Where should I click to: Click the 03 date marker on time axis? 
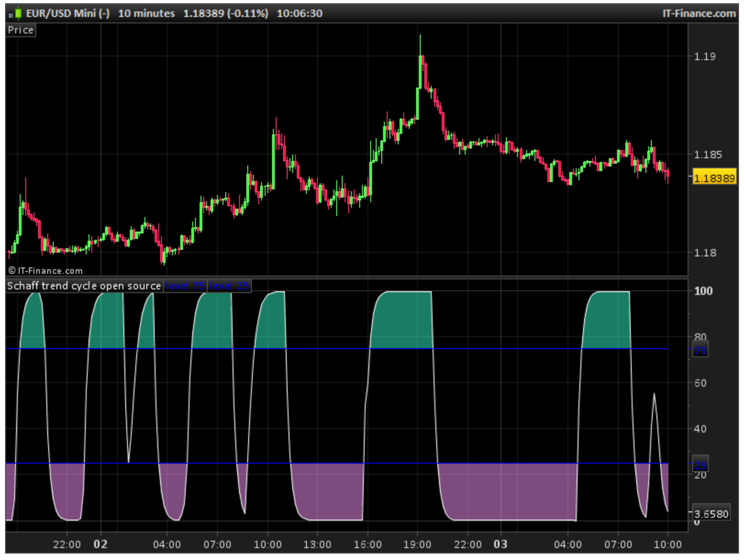pyautogui.click(x=500, y=544)
